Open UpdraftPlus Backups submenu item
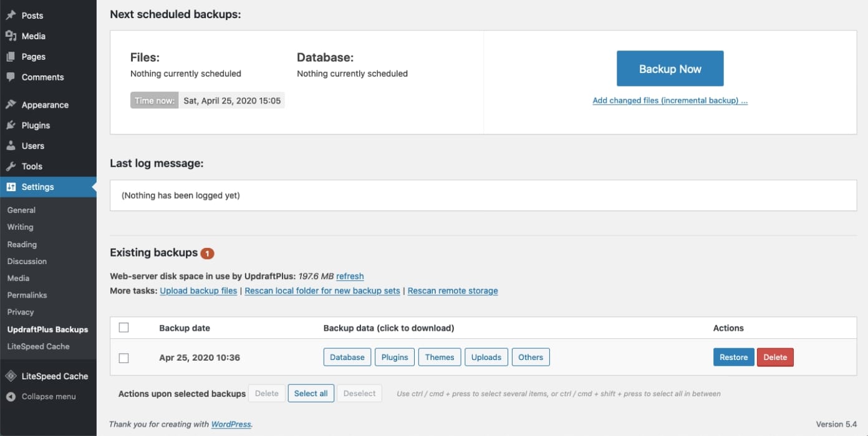Viewport: 868px width, 436px height. point(47,329)
